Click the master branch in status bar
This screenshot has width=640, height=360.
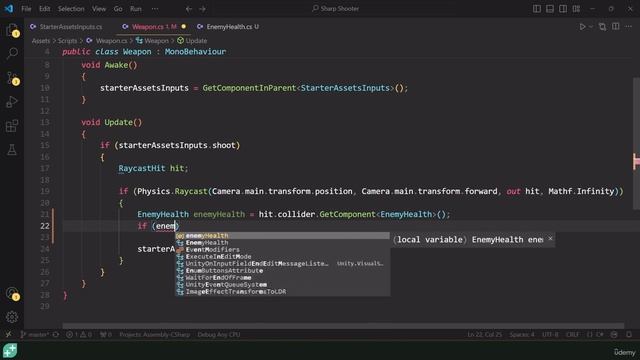pyautogui.click(x=35, y=335)
